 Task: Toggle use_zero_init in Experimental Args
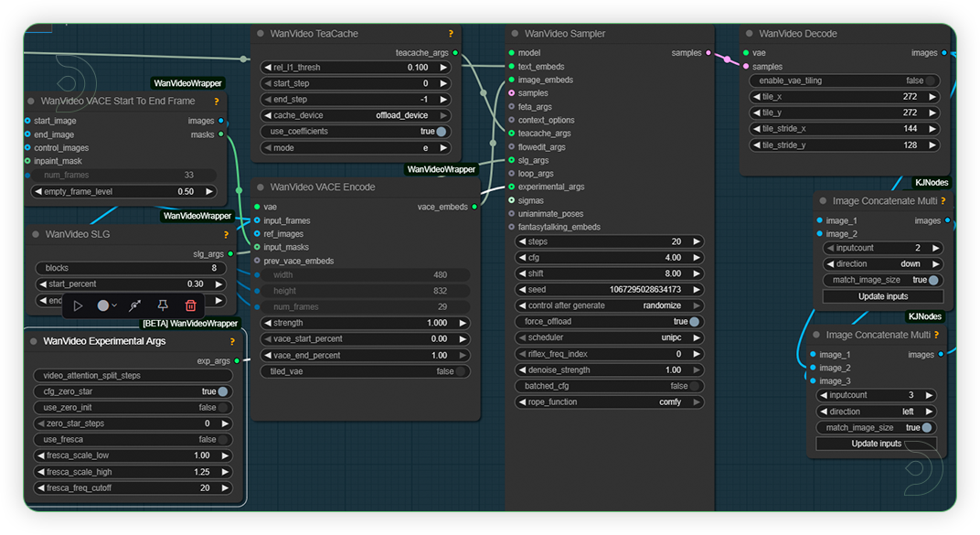133,408
